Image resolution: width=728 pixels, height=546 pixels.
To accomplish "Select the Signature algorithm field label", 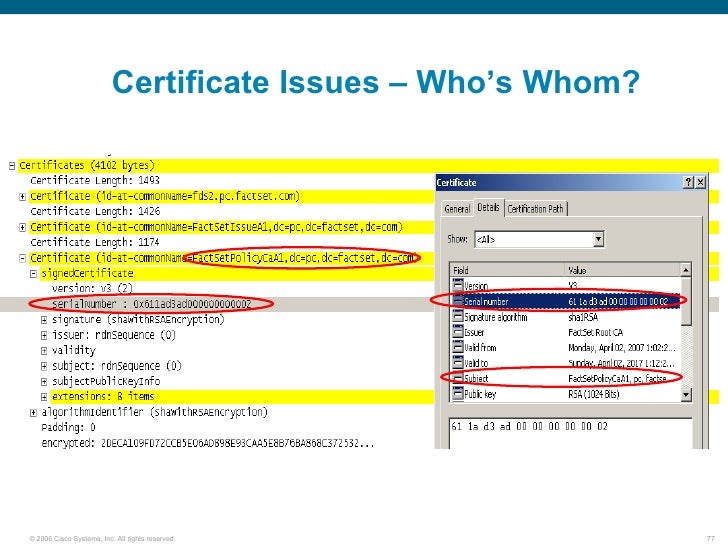I will 496,318.
